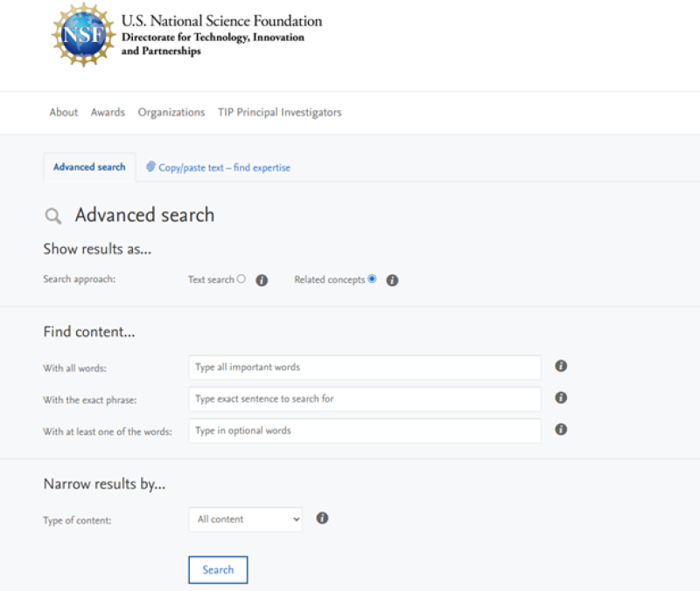This screenshot has width=700, height=591.
Task: Select the Advanced search tab
Action: click(x=88, y=166)
